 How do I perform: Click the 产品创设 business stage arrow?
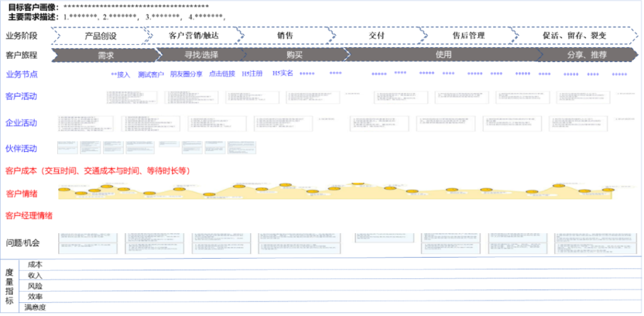(x=101, y=36)
